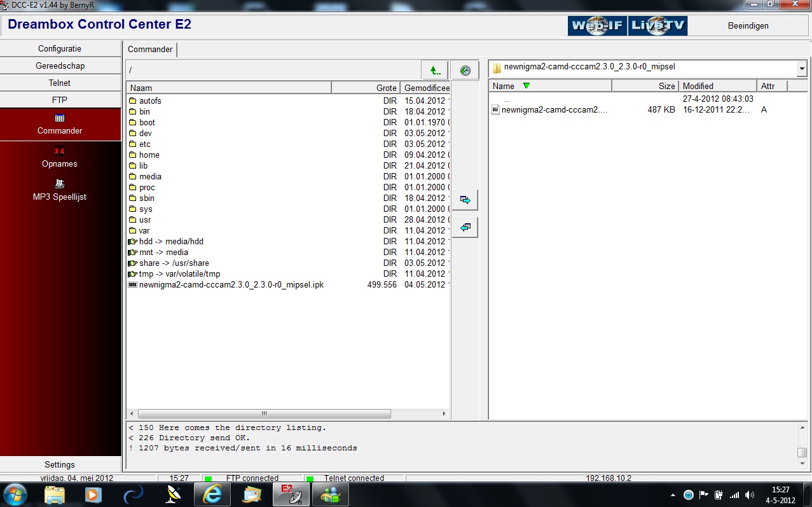
Task: Click the volume icon in system tray
Action: (750, 495)
